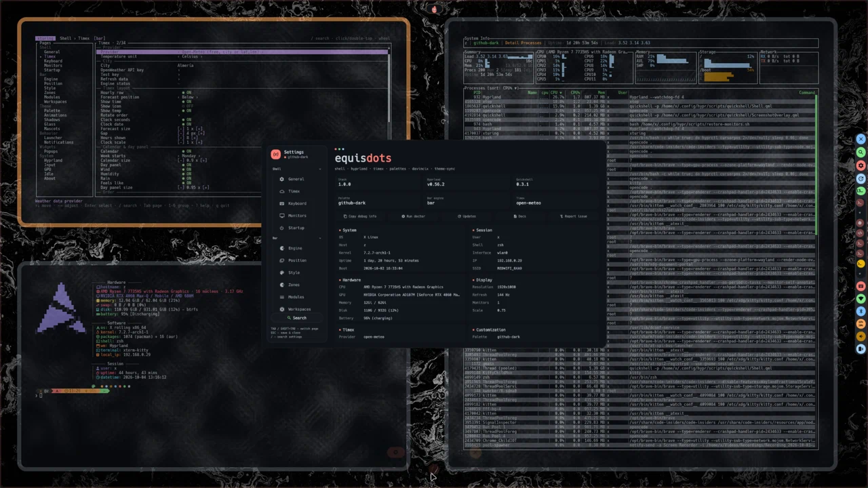Switch to Processes tab in xtop window
868x488 pixels.
pyautogui.click(x=532, y=43)
